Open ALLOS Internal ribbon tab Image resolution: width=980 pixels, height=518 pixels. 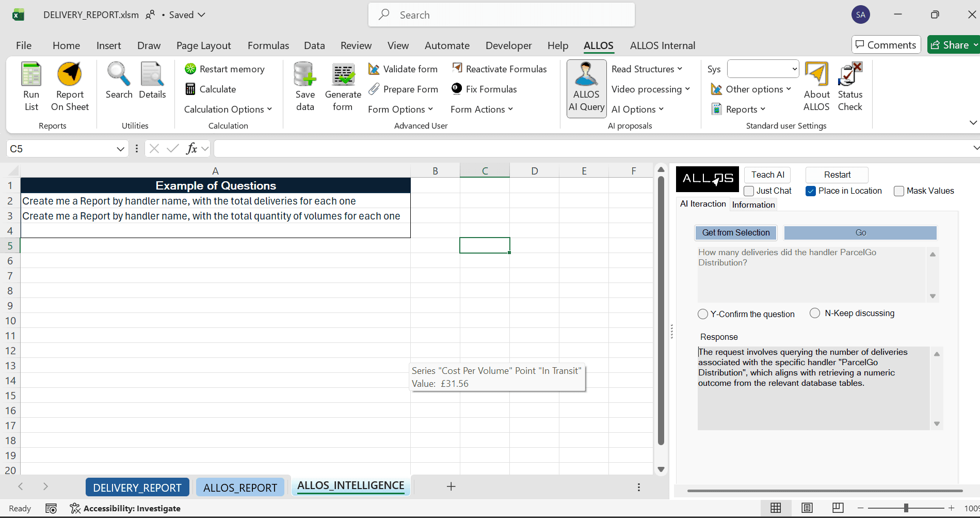tap(663, 45)
